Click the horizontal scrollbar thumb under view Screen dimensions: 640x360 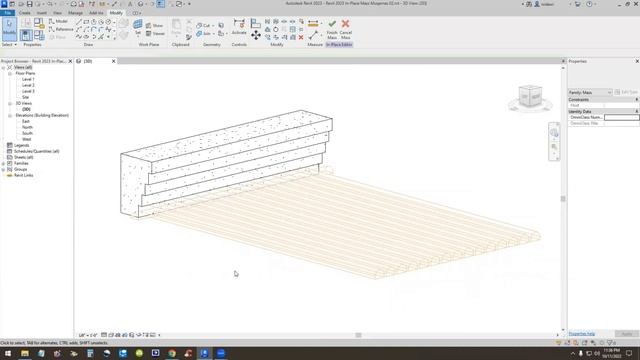coord(358,335)
